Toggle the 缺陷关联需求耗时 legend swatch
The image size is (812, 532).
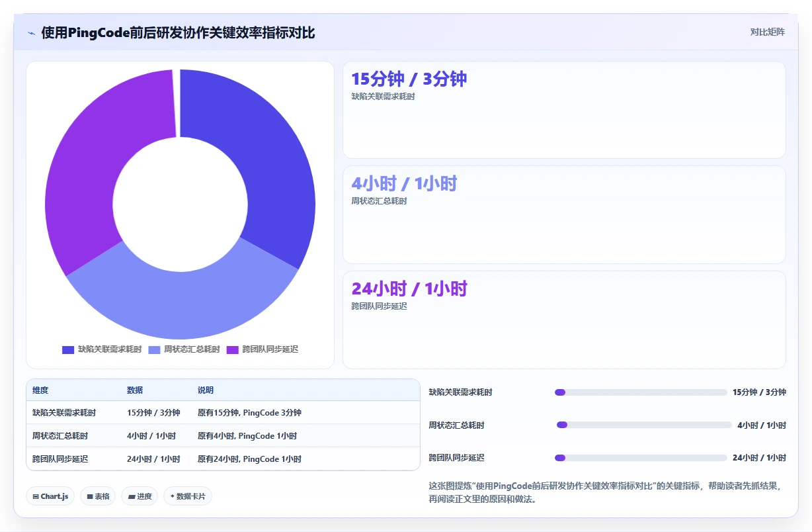[x=68, y=349]
